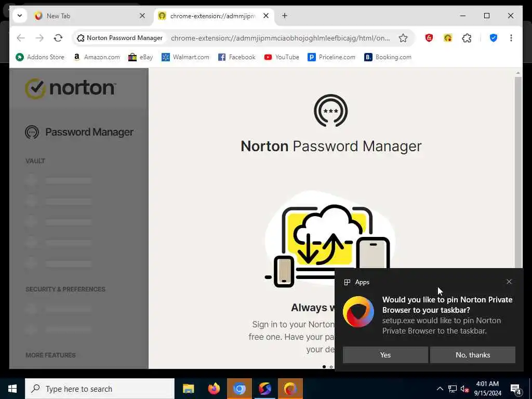Click the Norton logo in the sidebar

[71, 88]
